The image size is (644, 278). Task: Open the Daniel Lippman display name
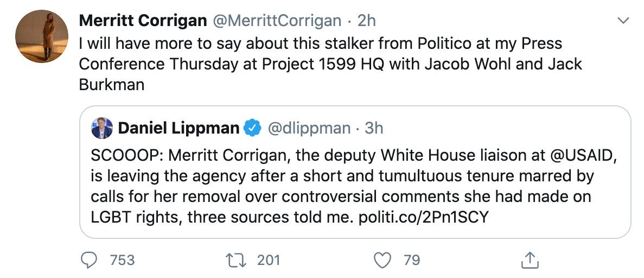[x=178, y=128]
